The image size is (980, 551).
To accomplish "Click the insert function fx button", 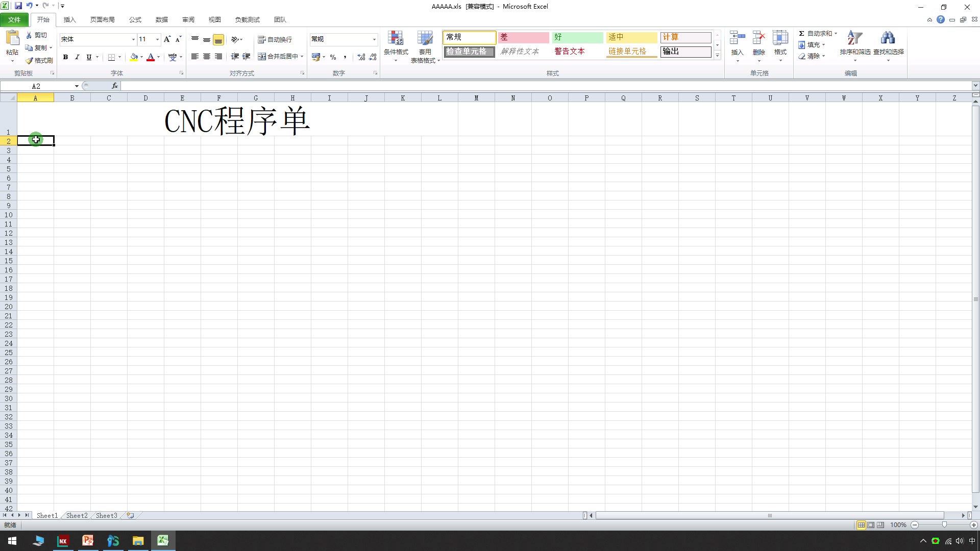I will point(115,86).
